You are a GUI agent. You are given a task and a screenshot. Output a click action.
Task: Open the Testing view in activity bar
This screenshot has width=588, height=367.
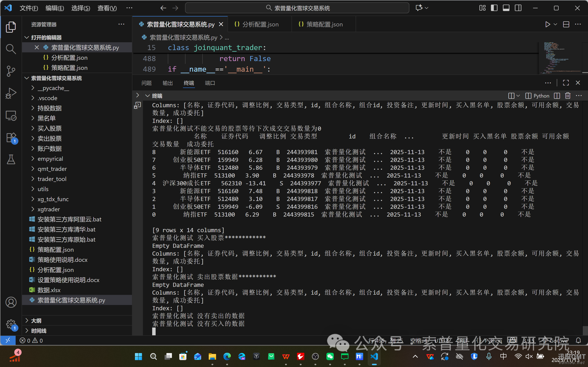coord(11,159)
